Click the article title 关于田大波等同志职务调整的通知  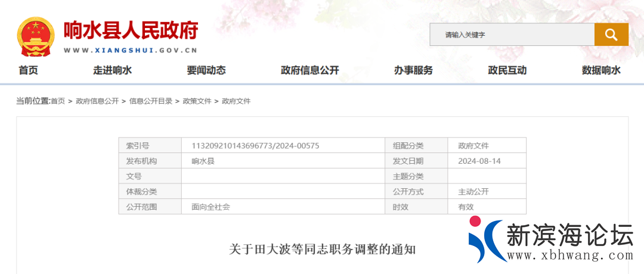tap(322, 249)
